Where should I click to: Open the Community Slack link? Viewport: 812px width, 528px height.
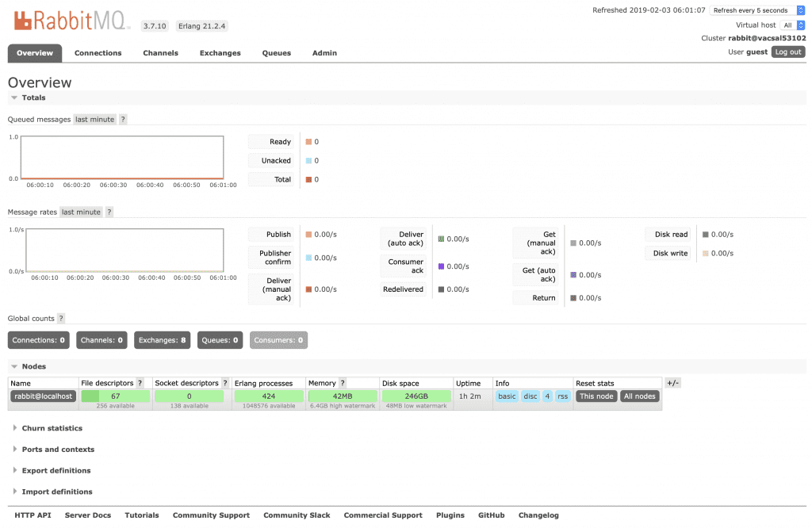297,515
